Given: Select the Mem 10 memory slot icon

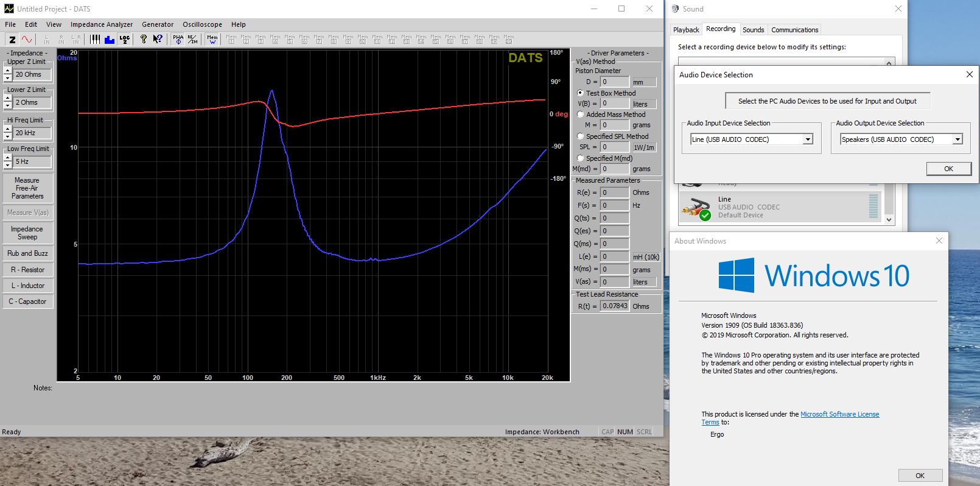Looking at the screenshot, I should (x=363, y=40).
